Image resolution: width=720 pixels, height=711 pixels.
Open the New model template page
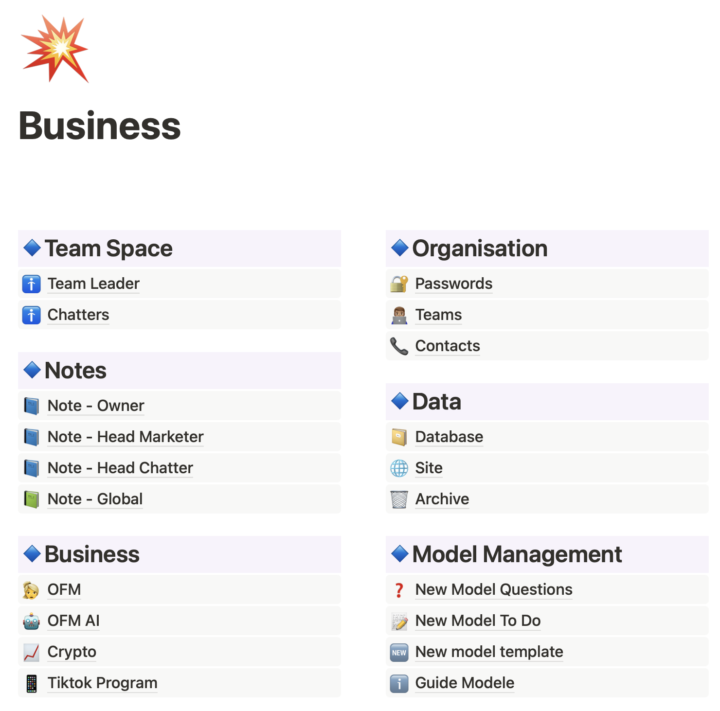[x=489, y=652]
